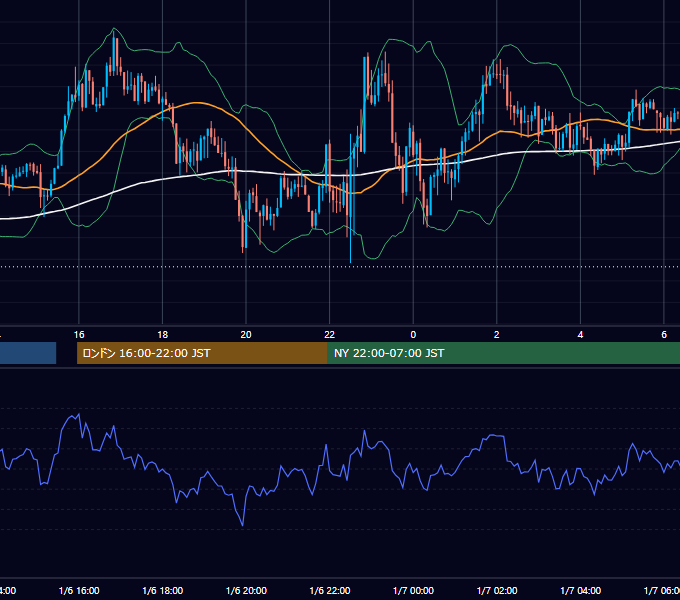Click the 4 hour label on price chart axis
This screenshot has width=680, height=600.
tap(580, 335)
